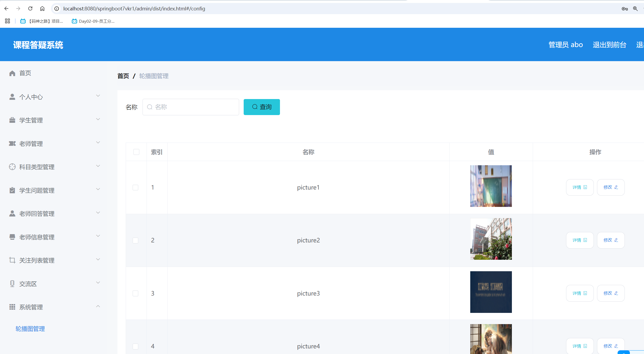Image resolution: width=644 pixels, height=354 pixels.
Task: Click the crop icon beside 关注列表管理
Action: pyautogui.click(x=12, y=260)
